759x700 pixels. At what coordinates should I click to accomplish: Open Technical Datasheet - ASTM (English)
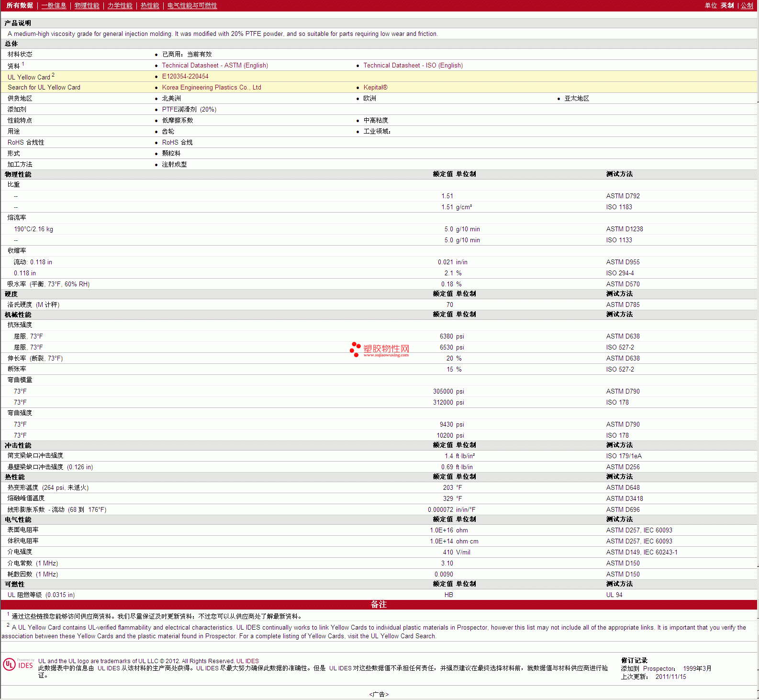click(x=215, y=66)
